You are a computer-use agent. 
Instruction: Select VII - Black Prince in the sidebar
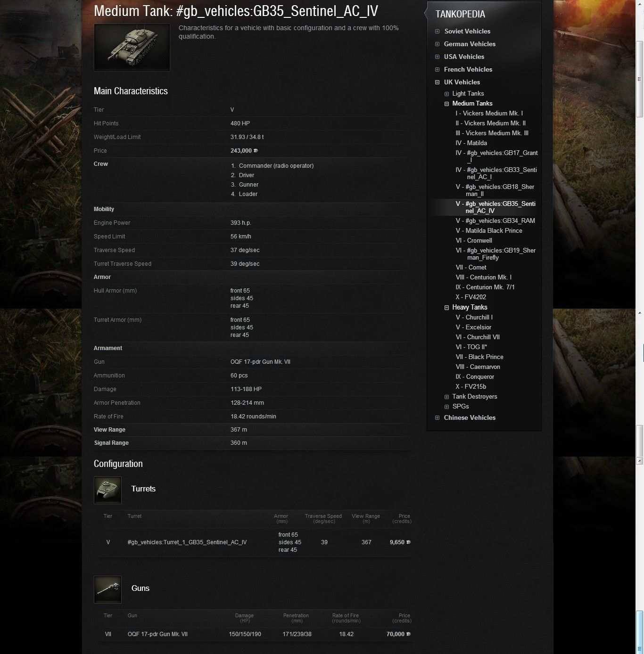coord(479,357)
